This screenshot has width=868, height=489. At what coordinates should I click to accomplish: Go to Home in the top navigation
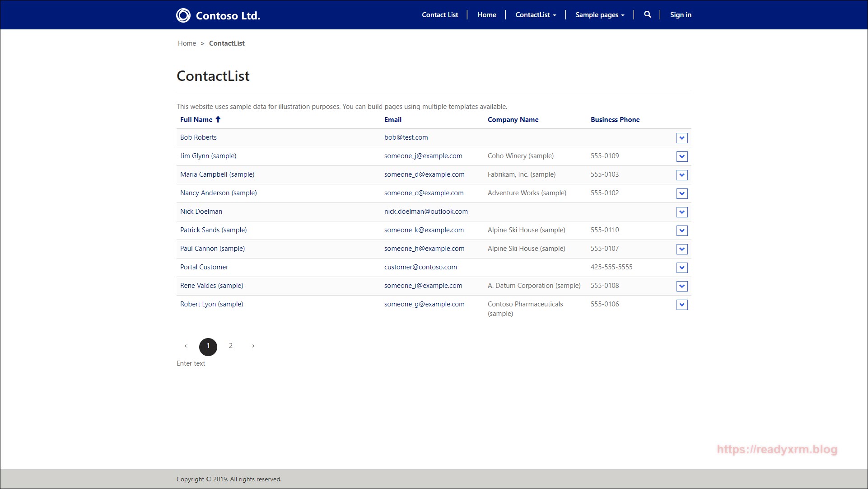487,15
